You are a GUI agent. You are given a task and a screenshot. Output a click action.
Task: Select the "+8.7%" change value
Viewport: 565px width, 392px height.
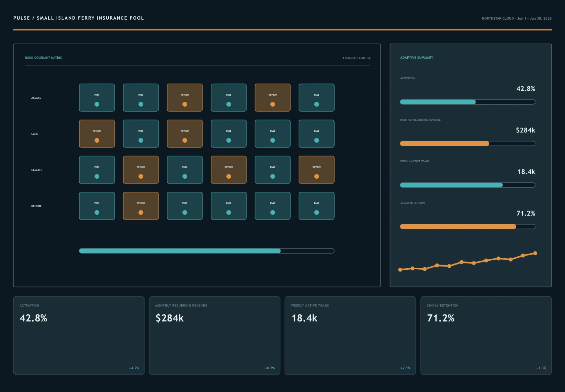tap(270, 368)
